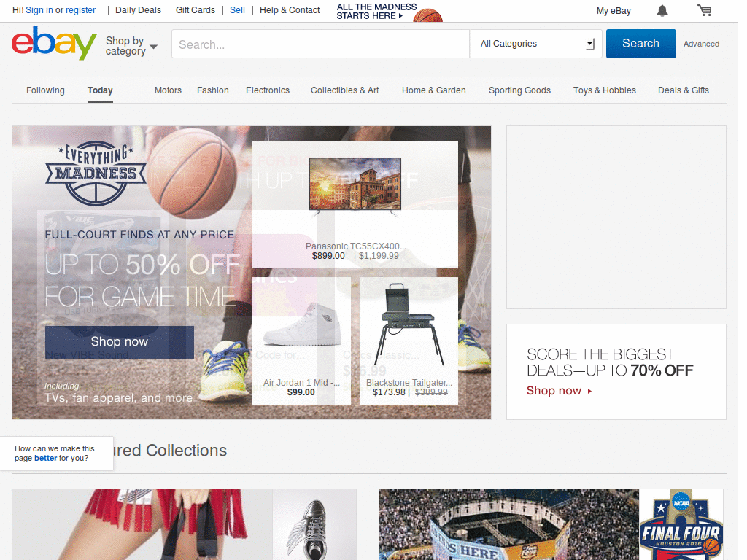Click the Sell link
This screenshot has height=560, width=747.
[237, 10]
